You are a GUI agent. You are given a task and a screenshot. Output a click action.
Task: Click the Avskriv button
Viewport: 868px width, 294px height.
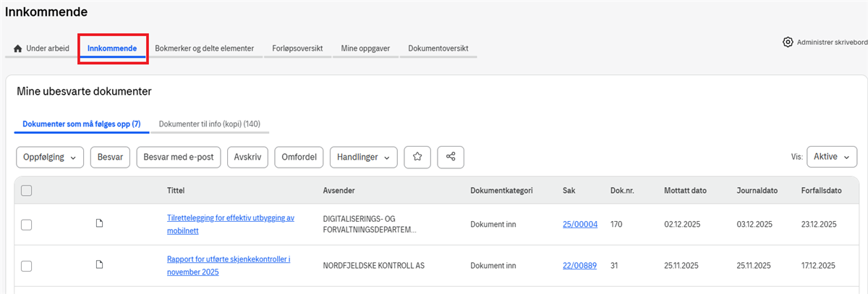pos(248,157)
